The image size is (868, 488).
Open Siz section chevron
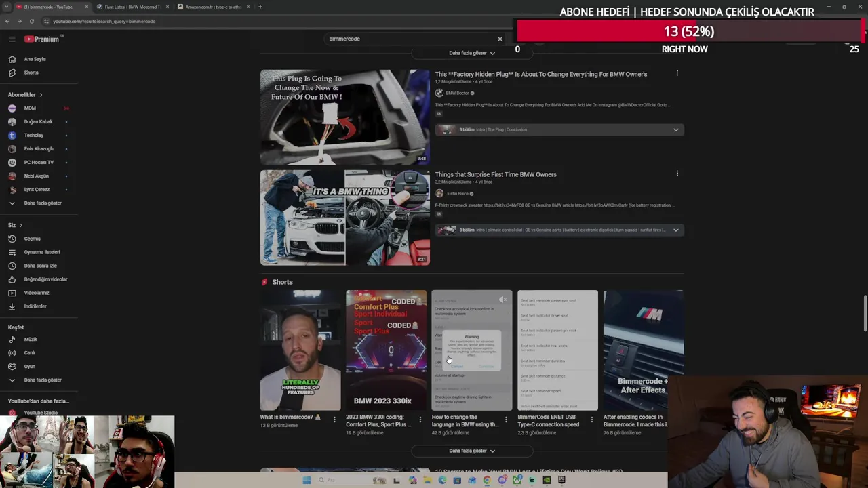click(x=21, y=225)
